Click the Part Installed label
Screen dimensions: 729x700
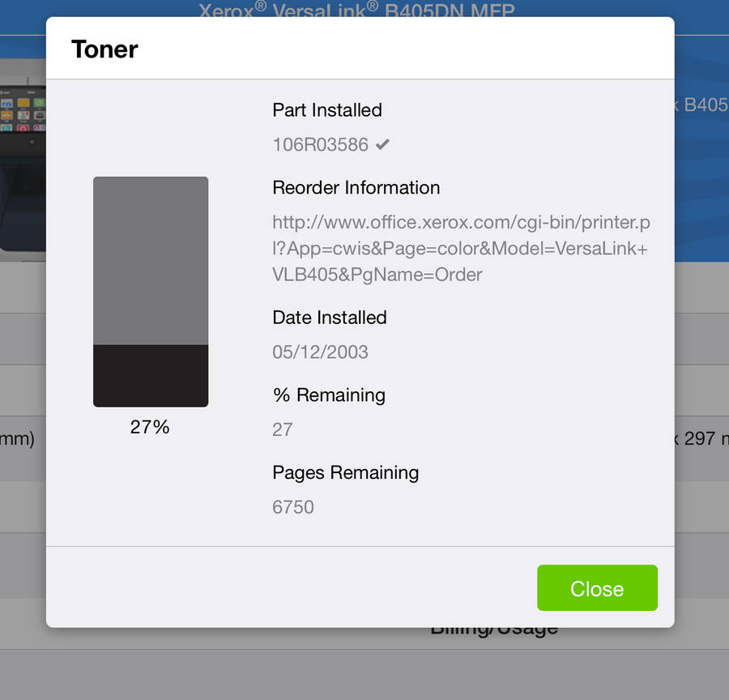coord(327,110)
